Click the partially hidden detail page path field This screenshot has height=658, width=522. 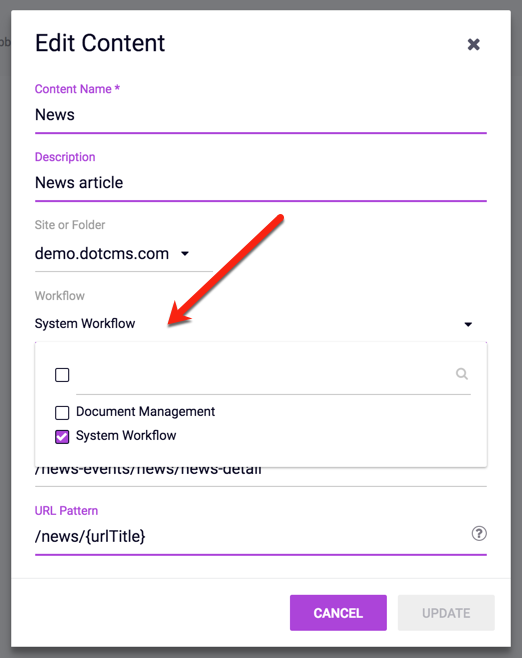click(261, 477)
